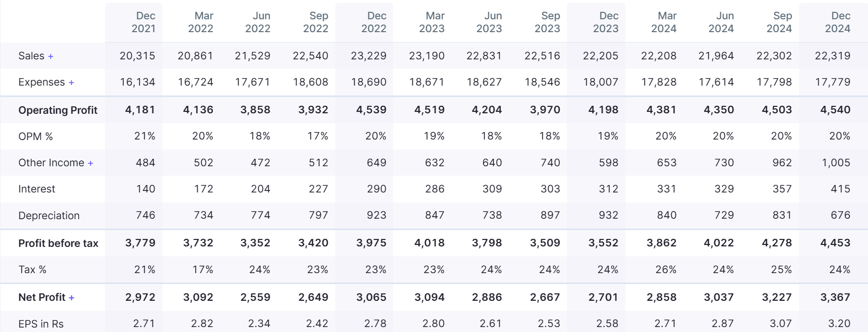Click the Mar 2022 column header

(201, 22)
